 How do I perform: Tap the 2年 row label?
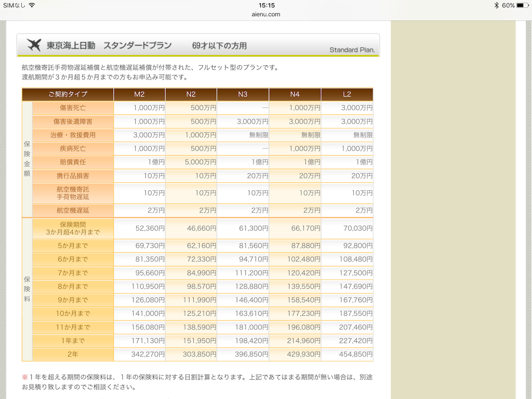click(x=73, y=354)
